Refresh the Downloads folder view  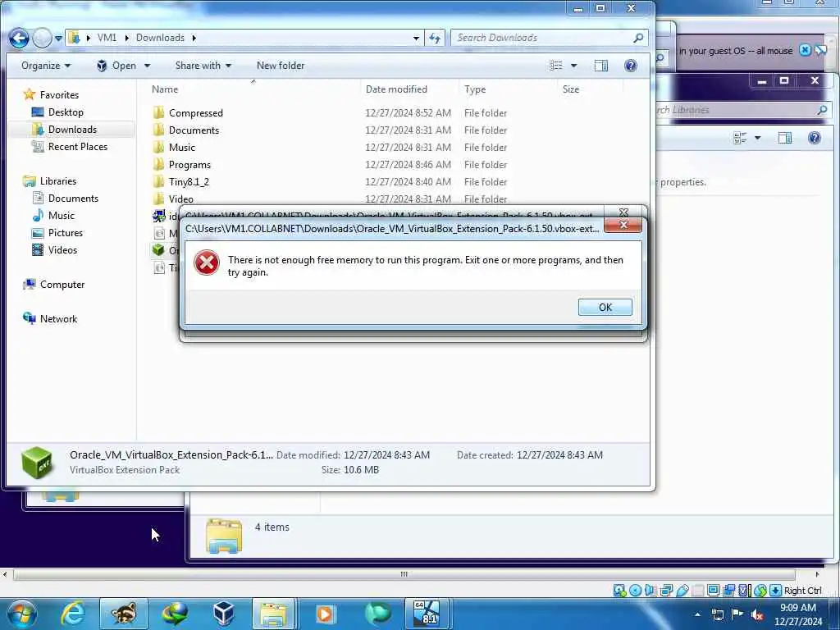(x=435, y=38)
